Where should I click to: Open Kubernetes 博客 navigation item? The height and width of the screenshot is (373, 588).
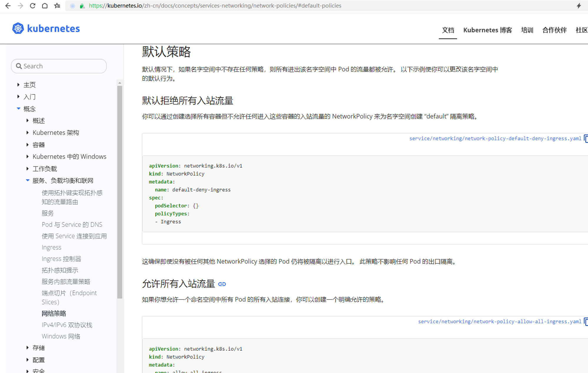tap(488, 30)
